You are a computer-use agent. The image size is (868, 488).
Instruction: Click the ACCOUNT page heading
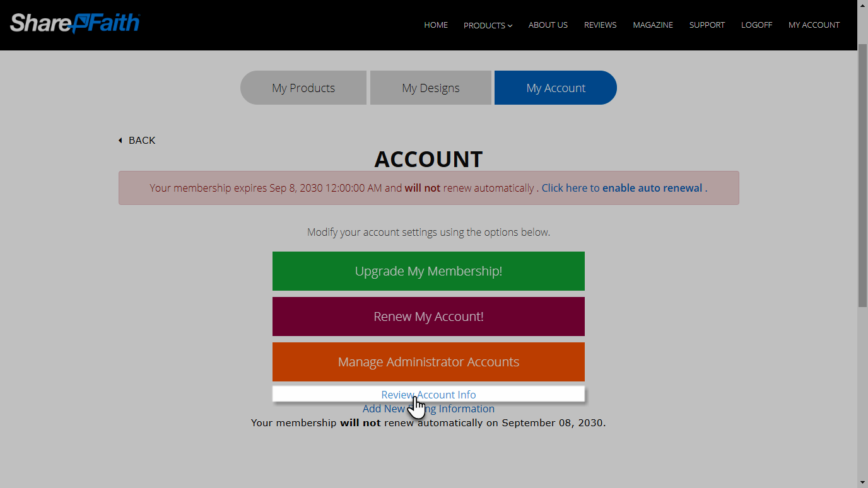[x=428, y=159]
